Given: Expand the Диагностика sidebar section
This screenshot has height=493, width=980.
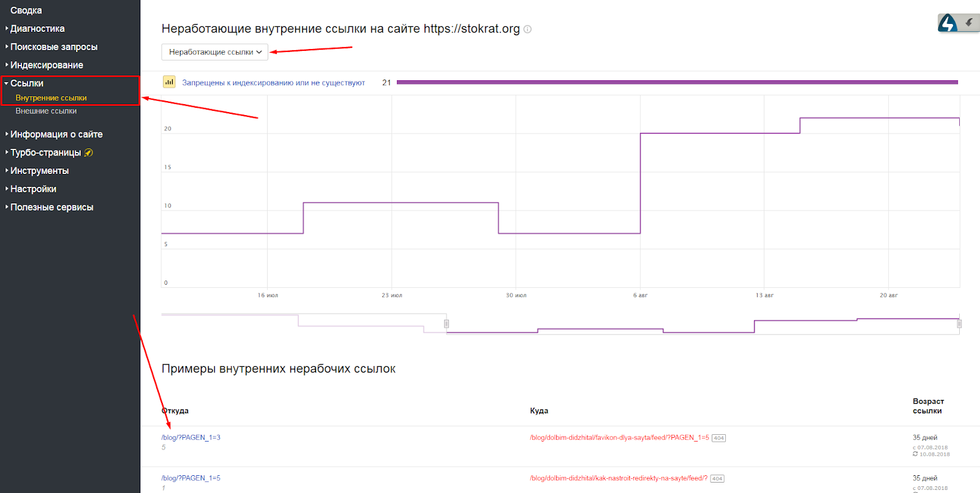Looking at the screenshot, I should pos(37,29).
